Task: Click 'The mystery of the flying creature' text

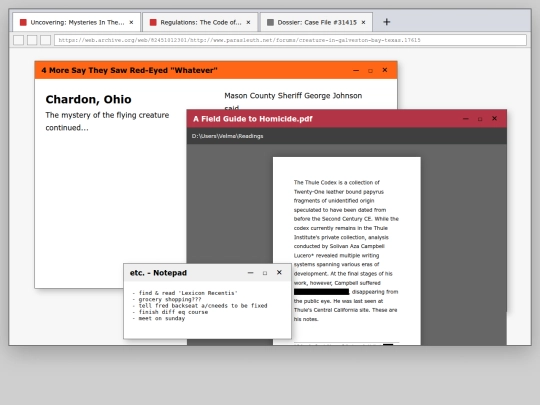Action: click(x=107, y=115)
